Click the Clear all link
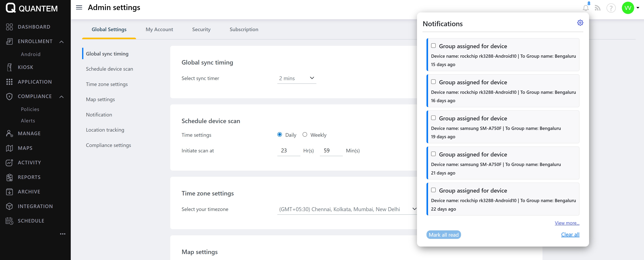Viewport: 644px width, 260px height. (x=570, y=234)
